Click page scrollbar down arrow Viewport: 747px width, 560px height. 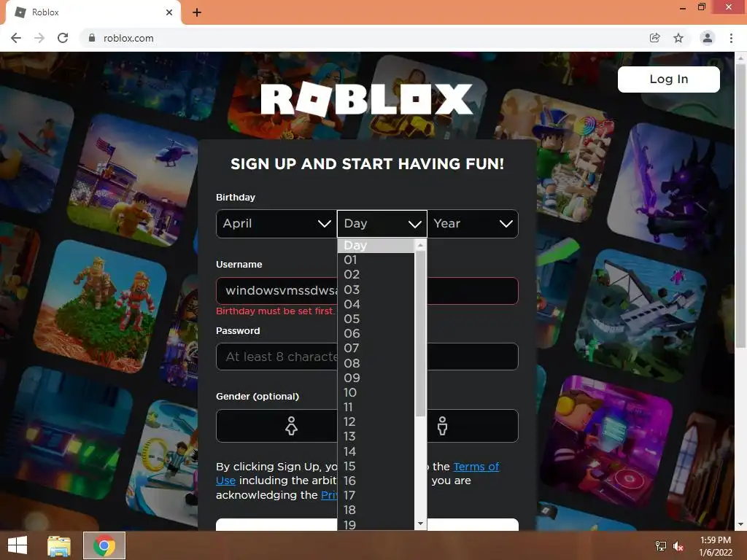(740, 524)
